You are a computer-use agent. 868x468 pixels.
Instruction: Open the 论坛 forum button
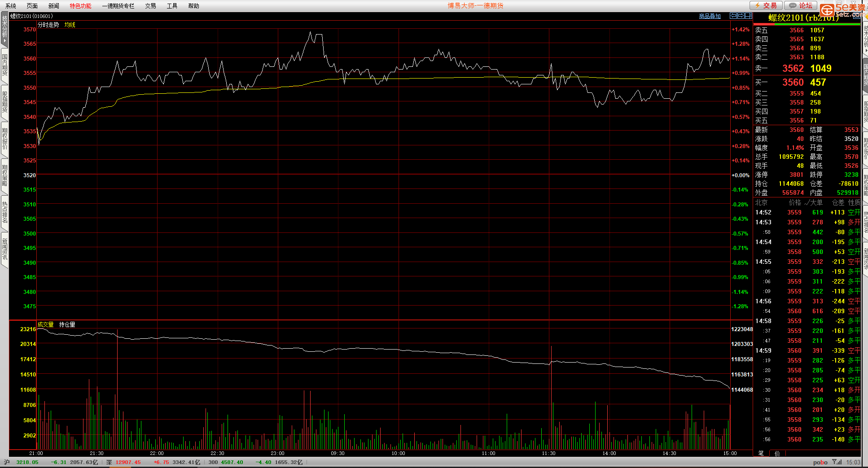point(801,5)
